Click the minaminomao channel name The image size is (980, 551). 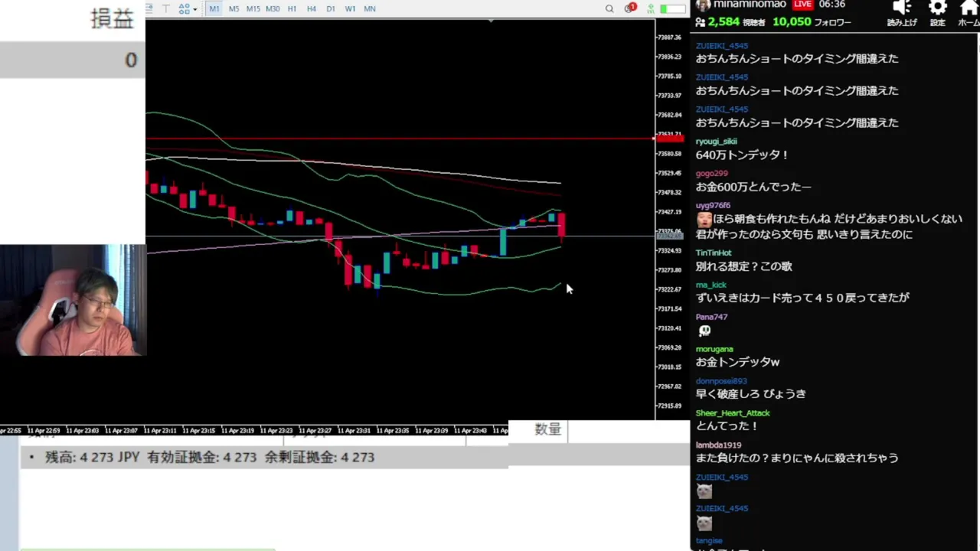coord(750,5)
